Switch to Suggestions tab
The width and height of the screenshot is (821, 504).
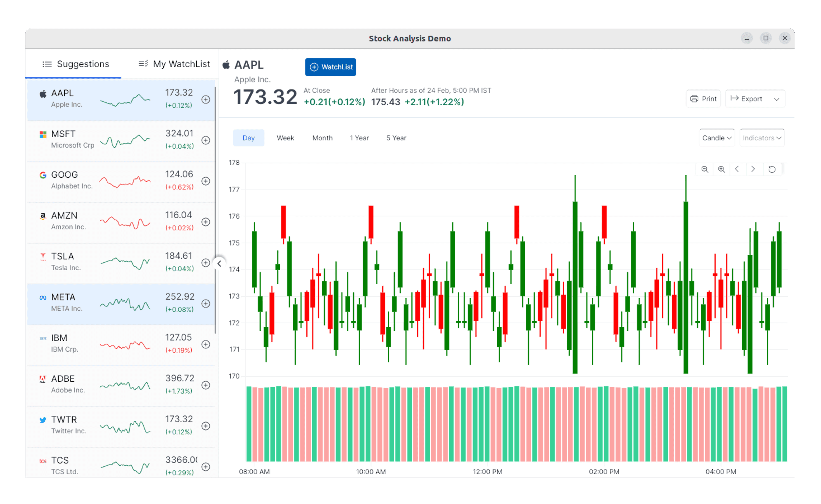tap(76, 64)
